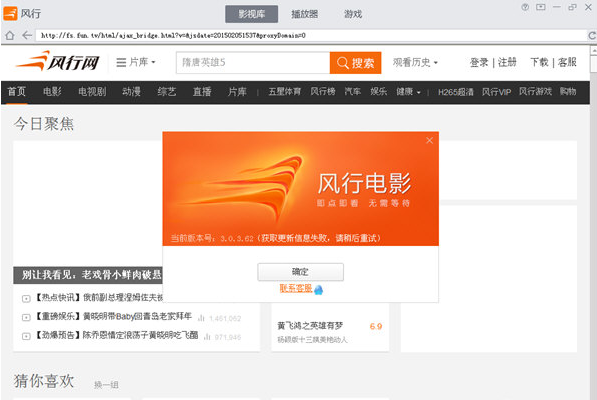Click the 注册 link
Image resolution: width=597 pixels, height=400 pixels.
click(x=507, y=62)
